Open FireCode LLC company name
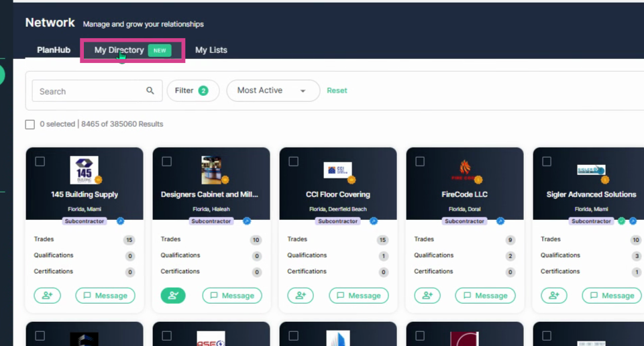The image size is (644, 346). pyautogui.click(x=464, y=194)
